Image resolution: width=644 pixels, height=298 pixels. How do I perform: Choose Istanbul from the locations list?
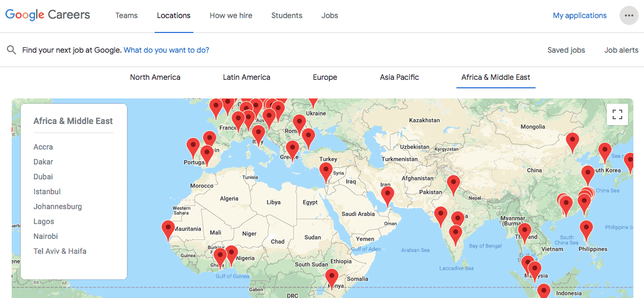(x=47, y=192)
